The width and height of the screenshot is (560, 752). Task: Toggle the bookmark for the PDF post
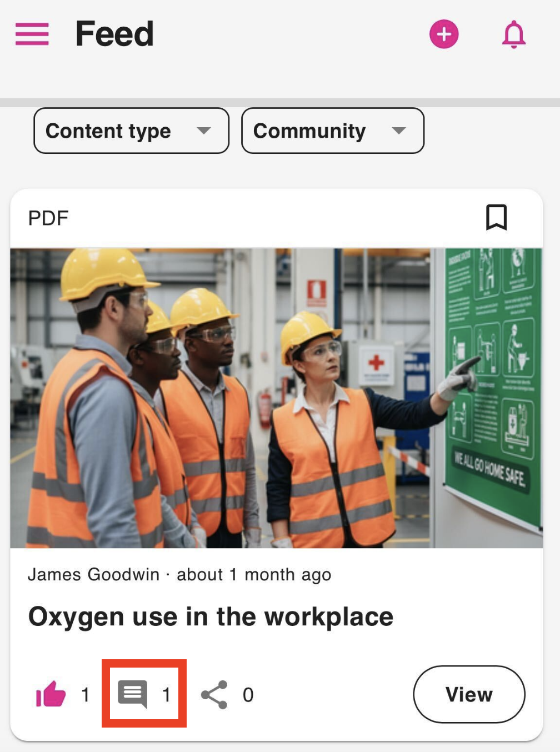coord(496,217)
